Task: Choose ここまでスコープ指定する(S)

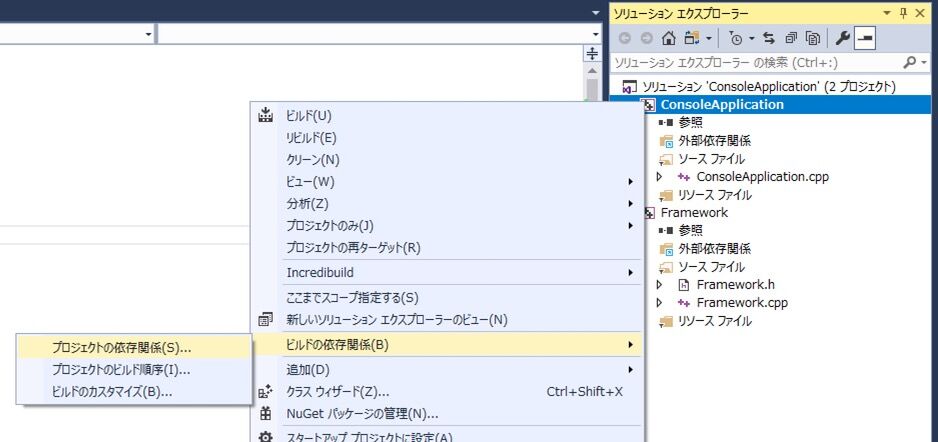Action: [x=446, y=298]
